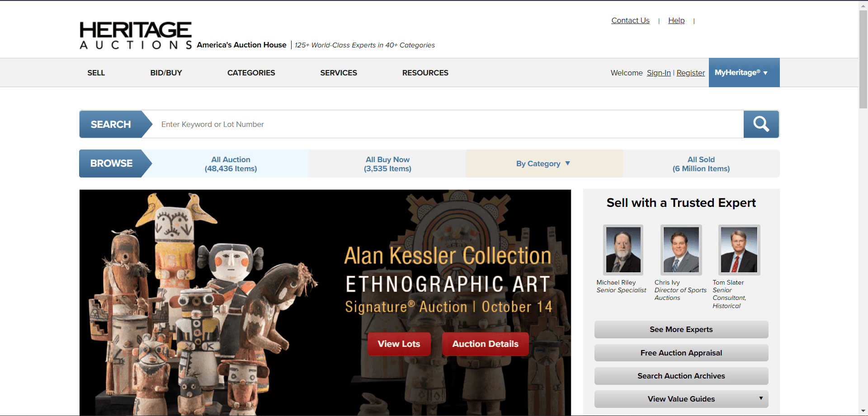Switch to the All Sold tab

[701, 164]
